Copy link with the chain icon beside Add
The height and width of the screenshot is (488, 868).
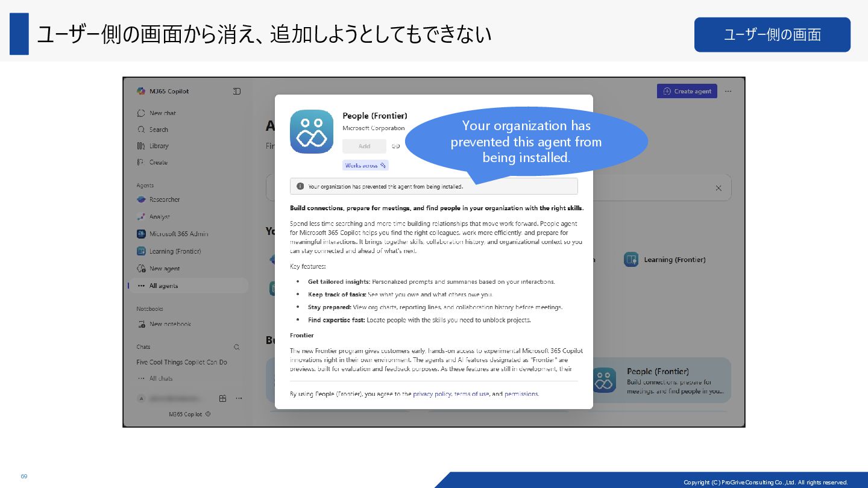(x=396, y=146)
